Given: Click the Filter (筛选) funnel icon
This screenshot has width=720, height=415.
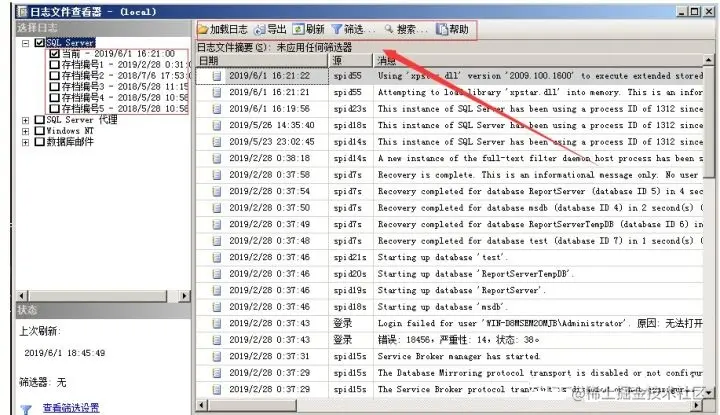Looking at the screenshot, I should pyautogui.click(x=337, y=29).
